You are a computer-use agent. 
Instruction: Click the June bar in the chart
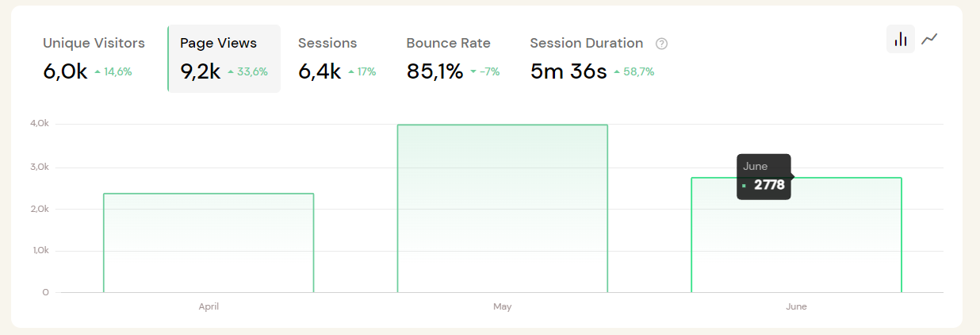click(x=796, y=246)
